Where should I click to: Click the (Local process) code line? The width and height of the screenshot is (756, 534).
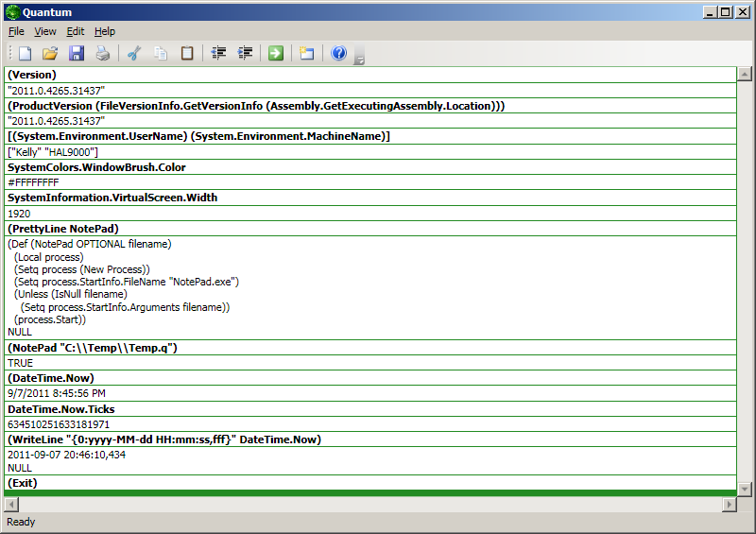(49, 257)
